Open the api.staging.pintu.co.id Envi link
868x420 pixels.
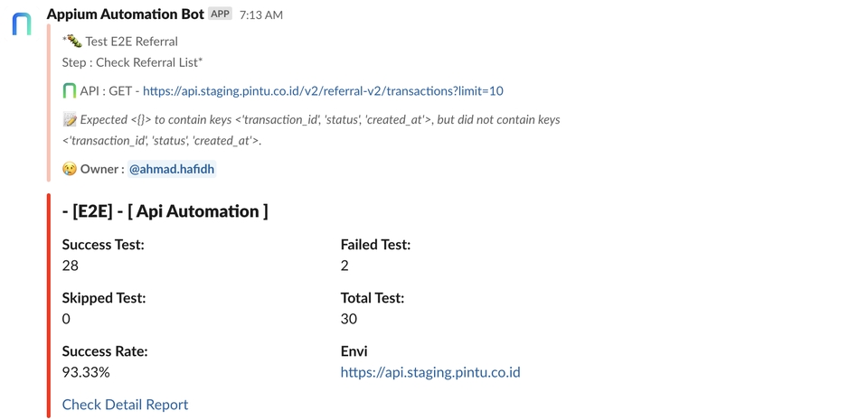[430, 372]
